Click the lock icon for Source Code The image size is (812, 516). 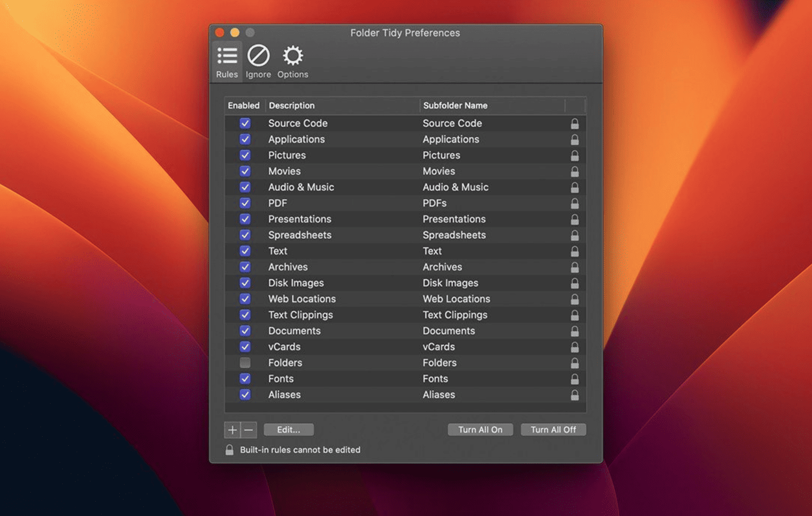(x=575, y=123)
